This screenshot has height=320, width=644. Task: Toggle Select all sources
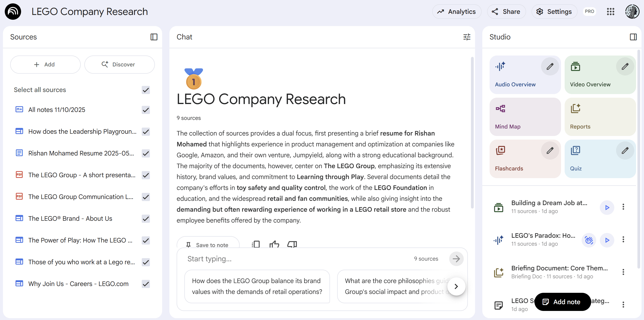pos(146,90)
